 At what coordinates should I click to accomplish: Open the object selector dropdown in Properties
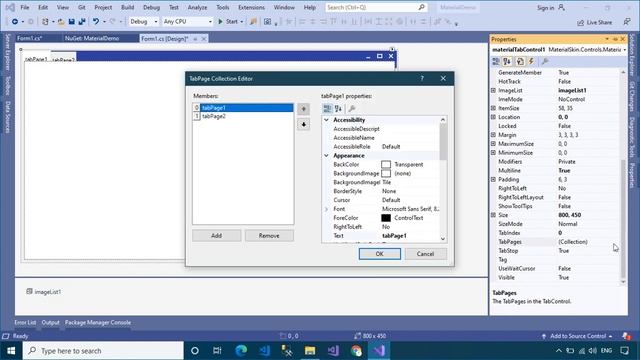click(x=624, y=50)
